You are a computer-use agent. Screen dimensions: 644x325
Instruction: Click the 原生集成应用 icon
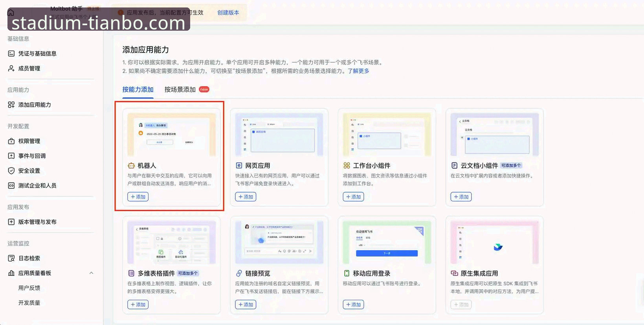point(454,273)
